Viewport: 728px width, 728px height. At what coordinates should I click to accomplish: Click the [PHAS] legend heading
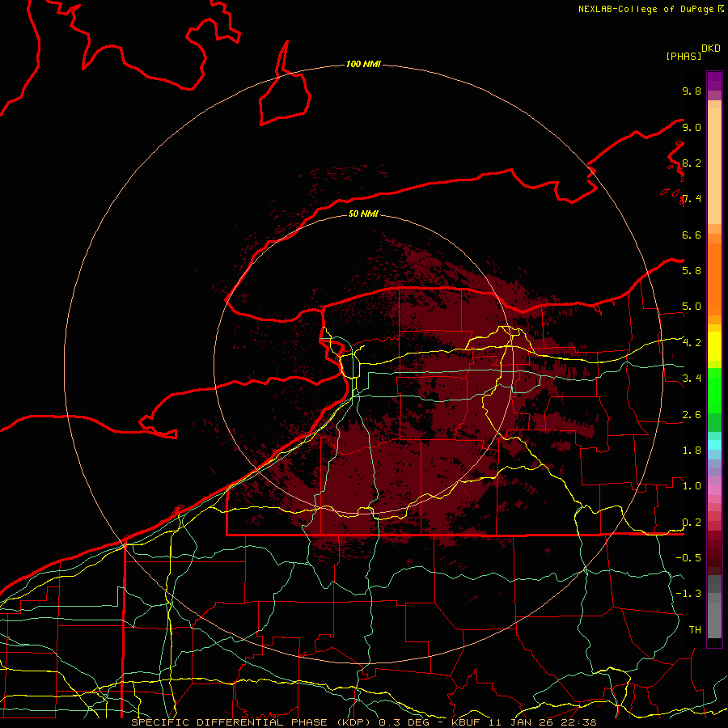[x=684, y=57]
